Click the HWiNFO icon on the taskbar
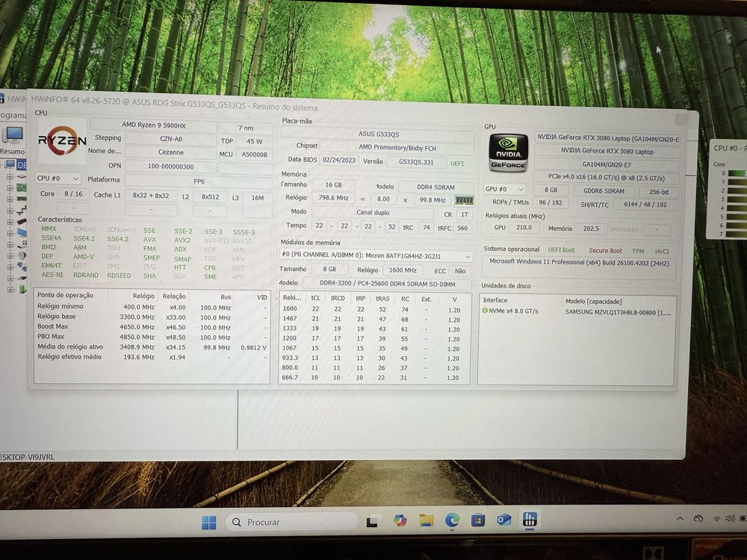This screenshot has width=747, height=560. (530, 519)
